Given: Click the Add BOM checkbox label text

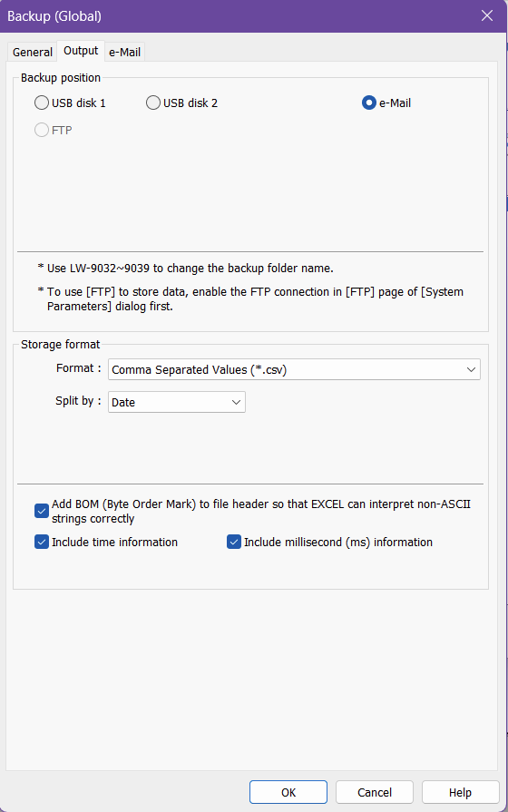Looking at the screenshot, I should [x=261, y=511].
